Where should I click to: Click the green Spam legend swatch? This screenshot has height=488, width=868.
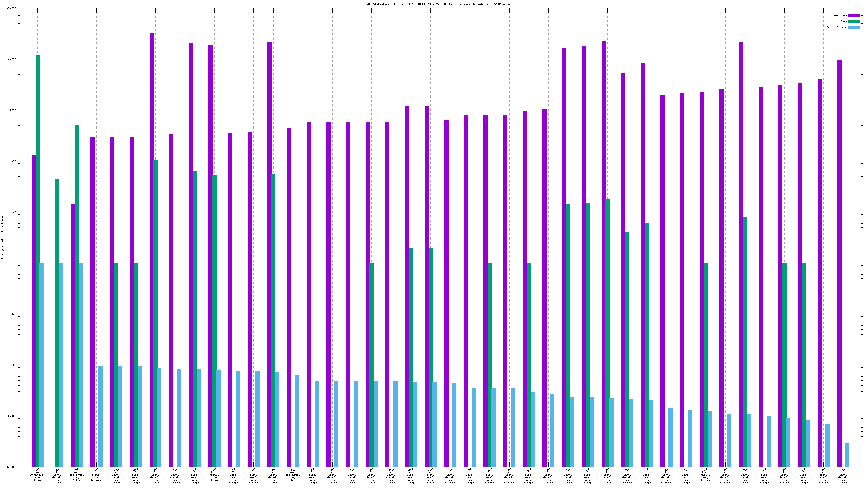coord(853,21)
